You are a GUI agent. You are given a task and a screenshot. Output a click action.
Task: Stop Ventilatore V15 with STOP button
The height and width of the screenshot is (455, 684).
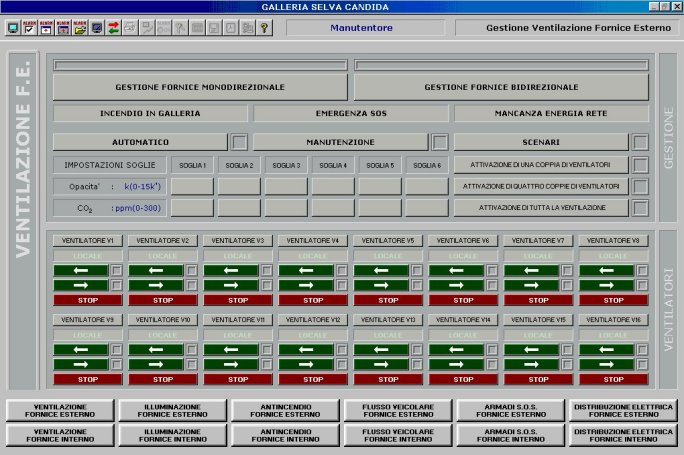pos(538,380)
